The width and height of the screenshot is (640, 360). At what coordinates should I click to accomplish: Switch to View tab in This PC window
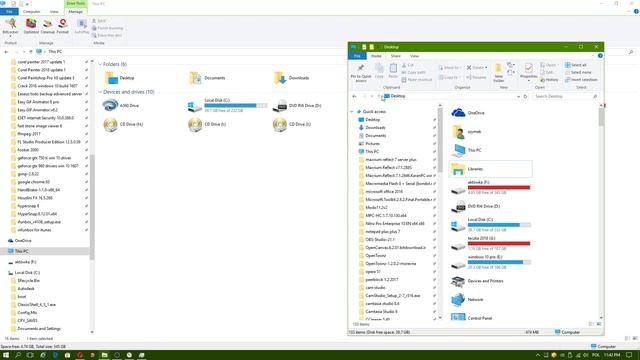(x=54, y=11)
